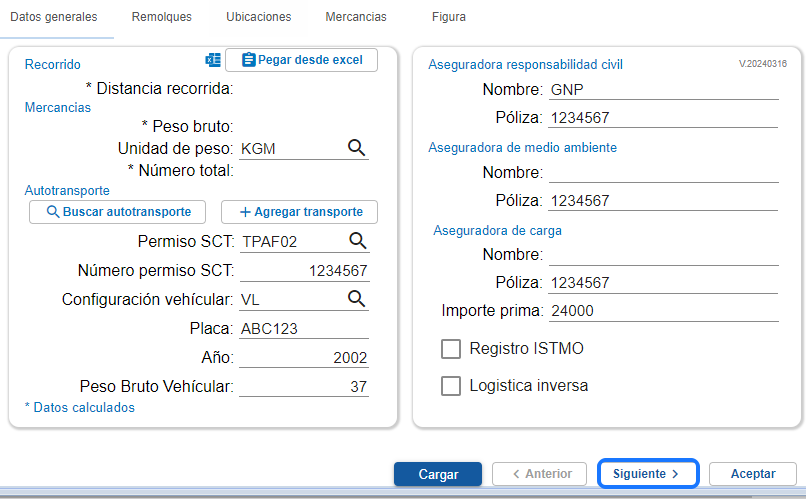This screenshot has width=806, height=499.
Task: Advance with the Siguiente button
Action: [x=646, y=474]
